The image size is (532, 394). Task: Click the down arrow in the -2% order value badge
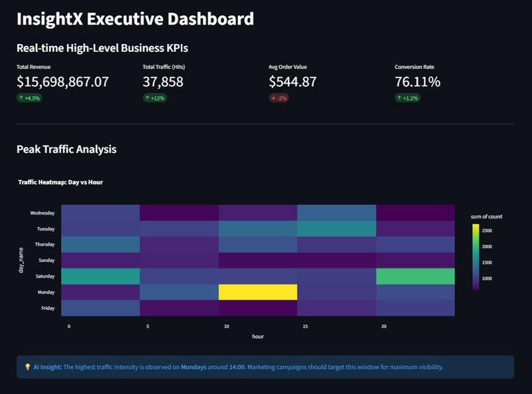(x=274, y=98)
